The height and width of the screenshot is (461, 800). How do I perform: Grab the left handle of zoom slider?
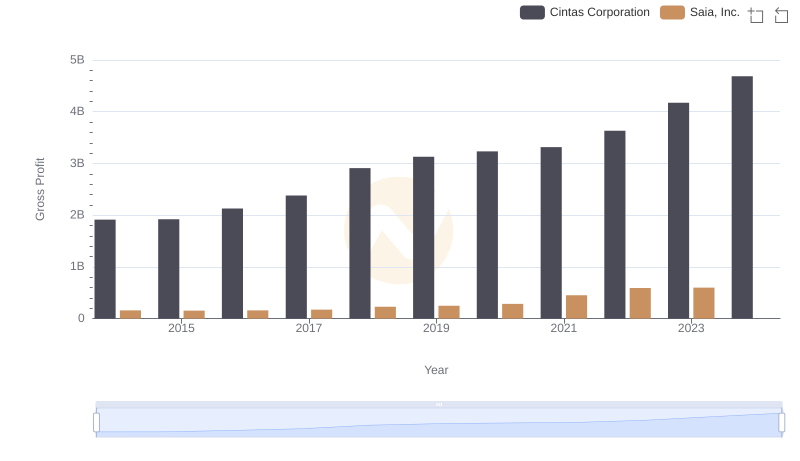coord(96,423)
